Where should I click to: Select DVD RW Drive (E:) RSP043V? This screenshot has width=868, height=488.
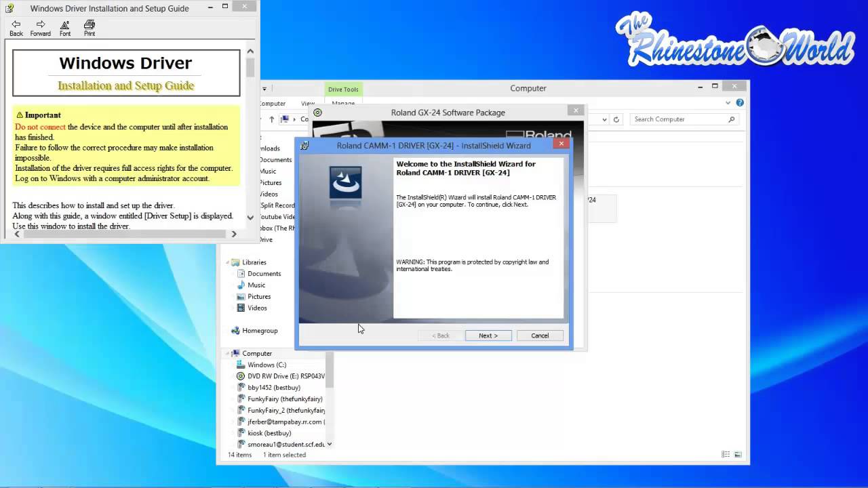click(x=286, y=376)
